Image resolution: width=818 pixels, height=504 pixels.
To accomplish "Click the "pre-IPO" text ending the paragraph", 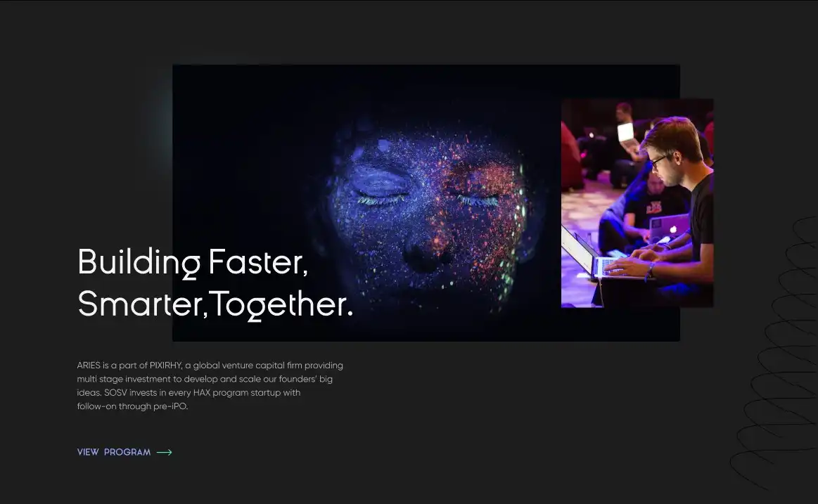I will [170, 406].
